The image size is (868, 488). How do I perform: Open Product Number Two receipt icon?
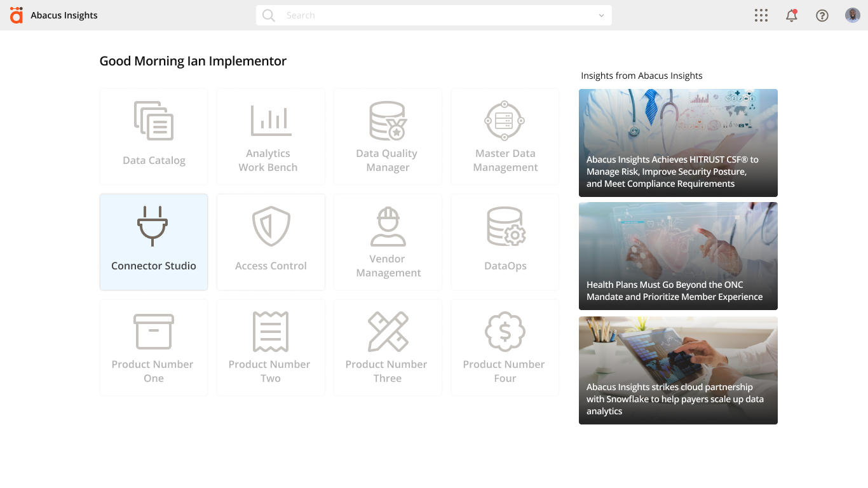point(271,332)
